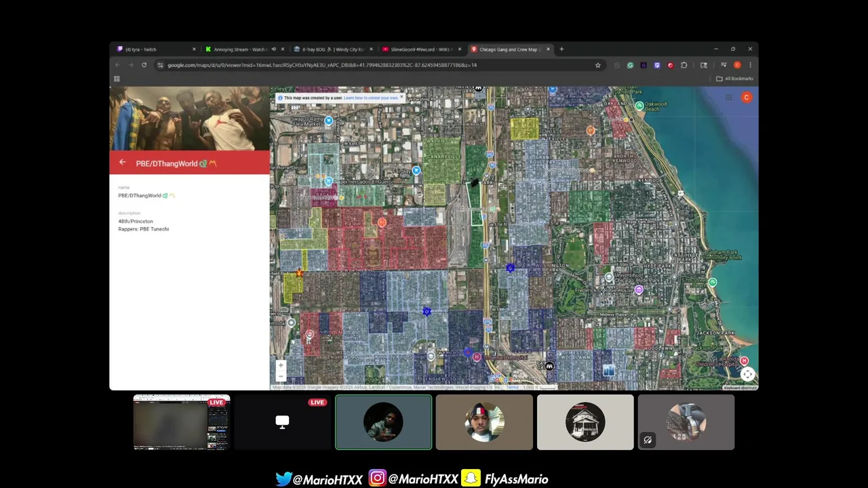The image size is (868, 488).
Task: Open the Chrome three-dot menu
Action: point(750,65)
